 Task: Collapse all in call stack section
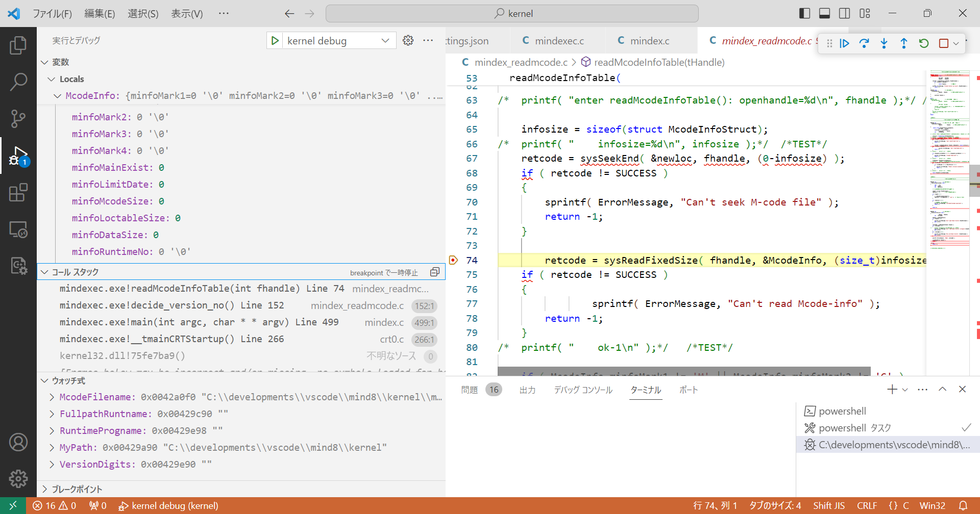click(x=435, y=272)
